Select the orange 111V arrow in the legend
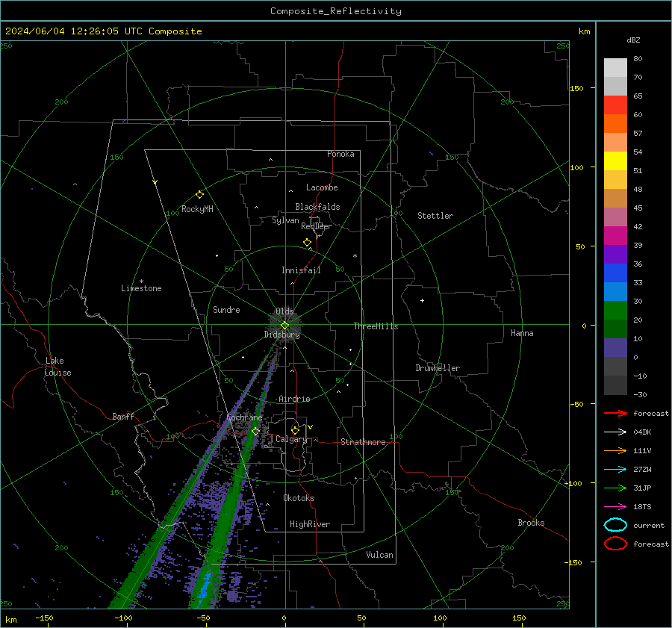Screen dimensions: 672x628 (615, 450)
